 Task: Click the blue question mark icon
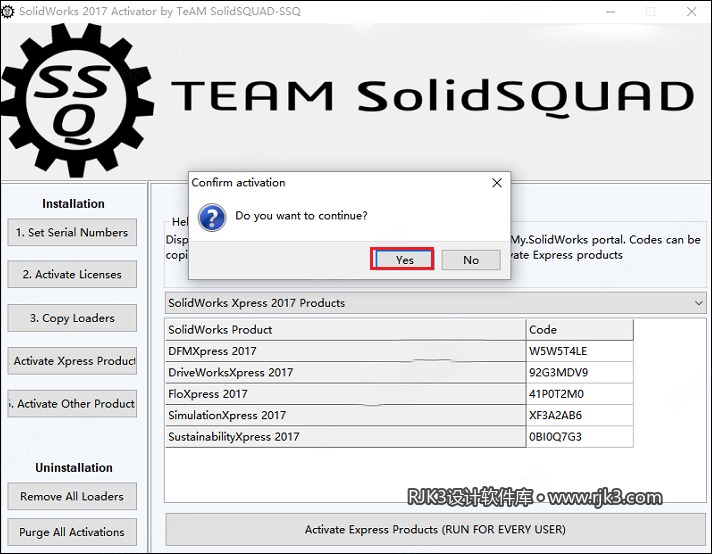click(x=212, y=217)
